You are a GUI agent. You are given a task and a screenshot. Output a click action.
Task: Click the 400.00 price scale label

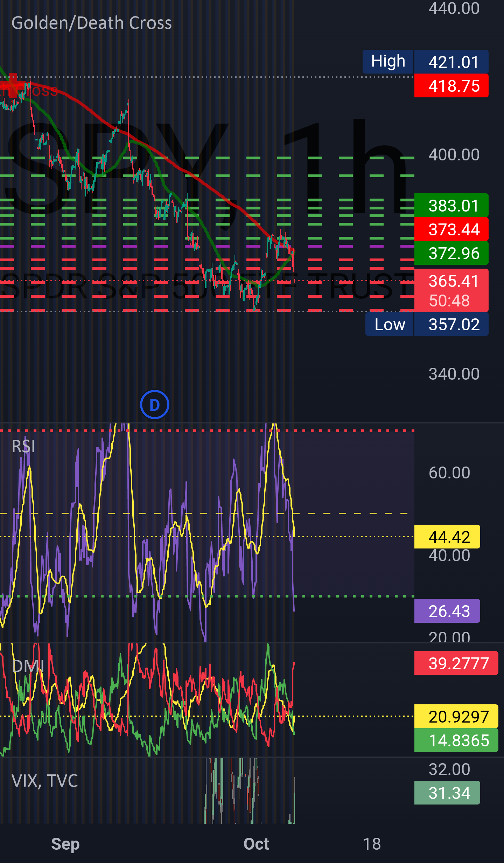point(454,154)
